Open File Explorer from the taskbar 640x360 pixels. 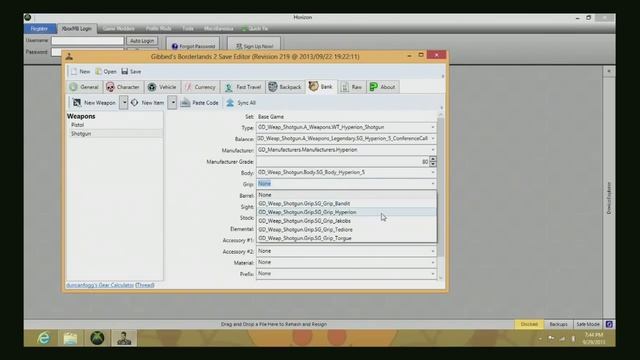(70, 338)
